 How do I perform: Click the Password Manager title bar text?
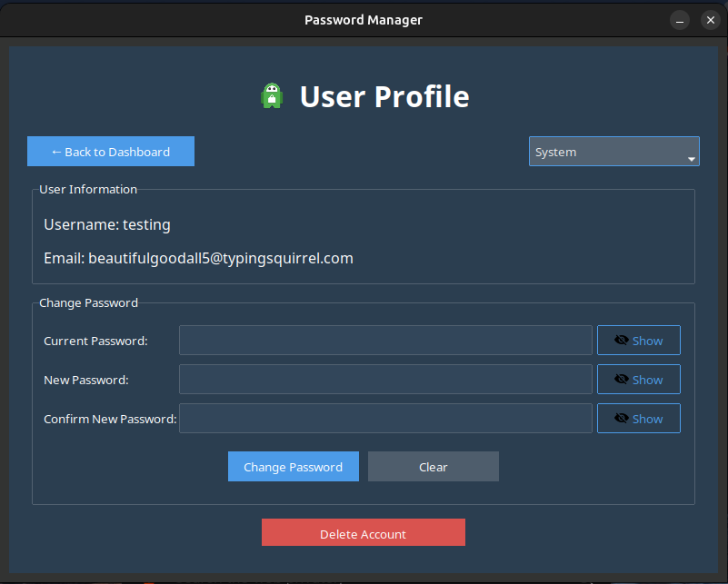click(364, 20)
